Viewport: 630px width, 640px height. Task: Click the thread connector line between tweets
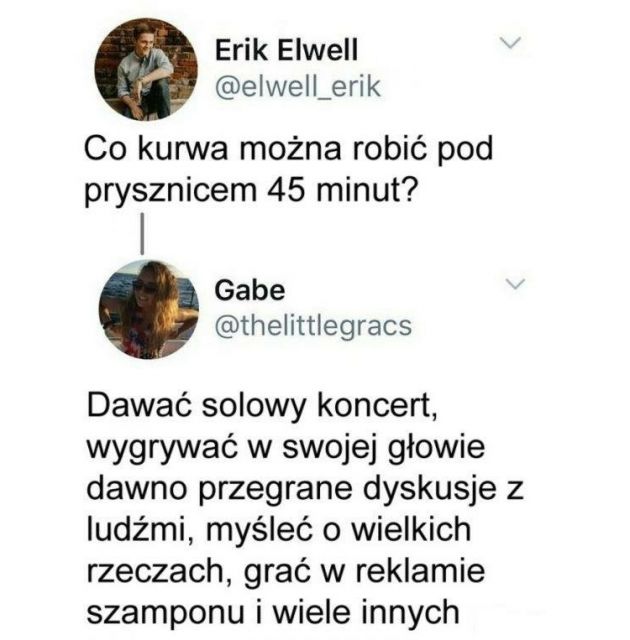(142, 233)
